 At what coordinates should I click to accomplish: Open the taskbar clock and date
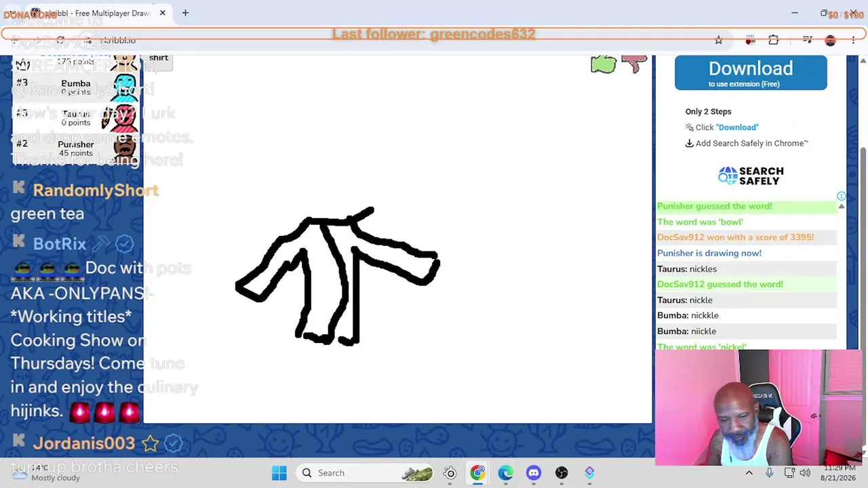pos(838,473)
